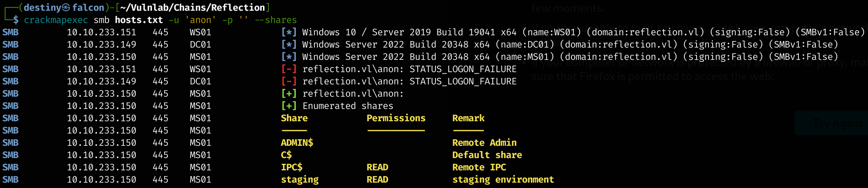The width and height of the screenshot is (868, 188).
Task: Click the crackmapexec command name
Action: (56, 20)
